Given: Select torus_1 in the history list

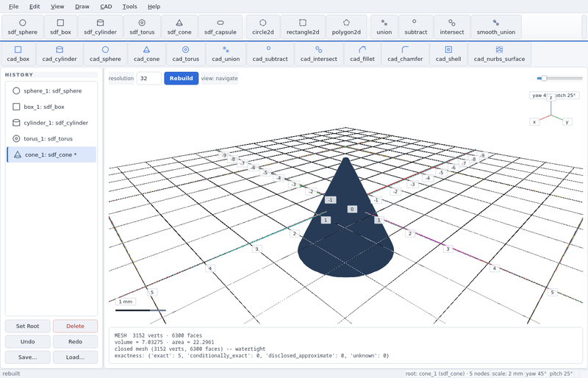Looking at the screenshot, I should (51, 138).
